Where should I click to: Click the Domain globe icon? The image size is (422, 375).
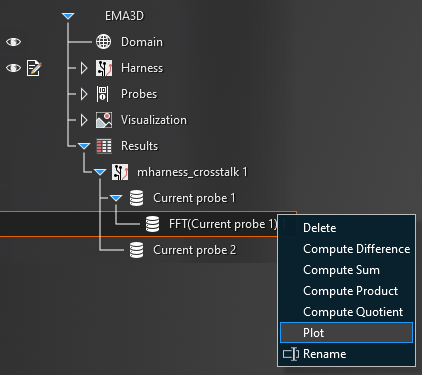(103, 42)
